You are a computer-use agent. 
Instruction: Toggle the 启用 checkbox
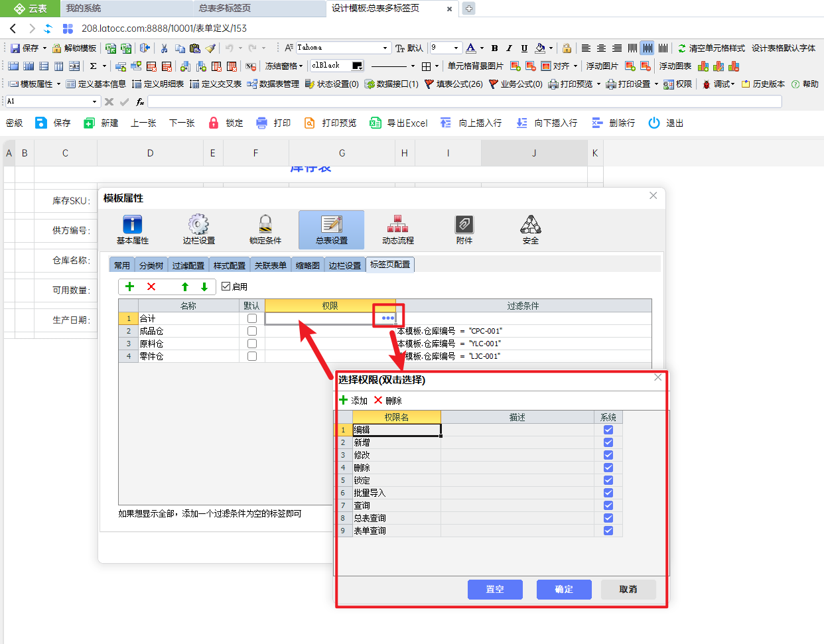226,287
